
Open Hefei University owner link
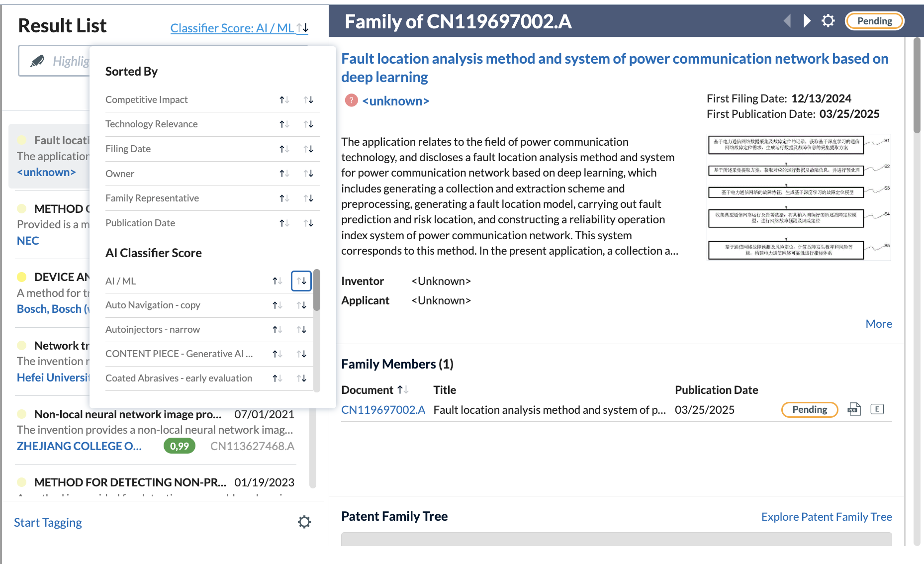pyautogui.click(x=53, y=377)
